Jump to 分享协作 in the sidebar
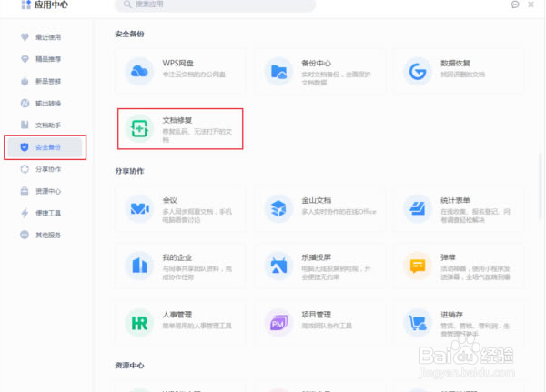 pyautogui.click(x=45, y=169)
